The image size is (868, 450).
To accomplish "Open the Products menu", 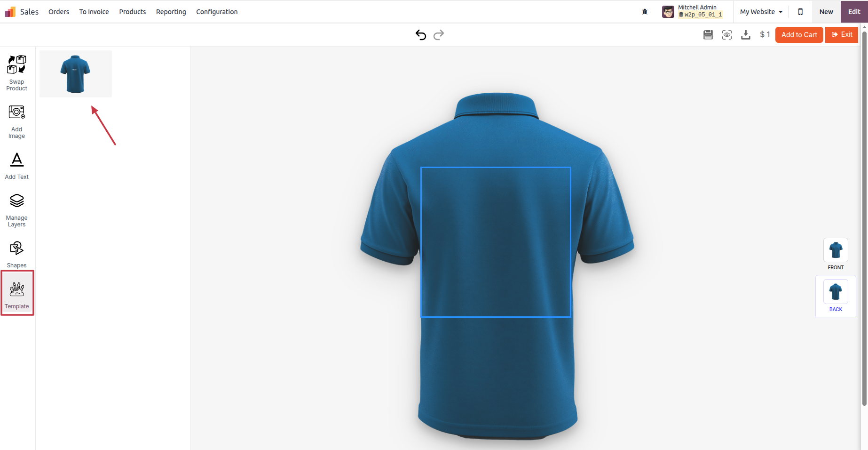I will 133,12.
